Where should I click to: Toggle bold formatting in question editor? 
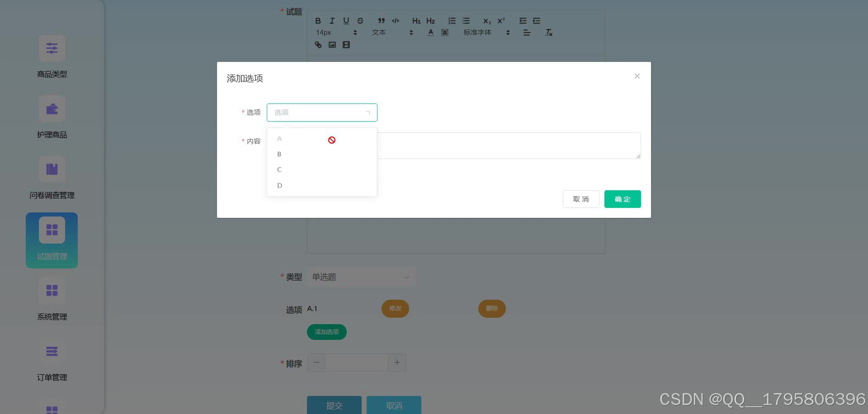coord(318,21)
